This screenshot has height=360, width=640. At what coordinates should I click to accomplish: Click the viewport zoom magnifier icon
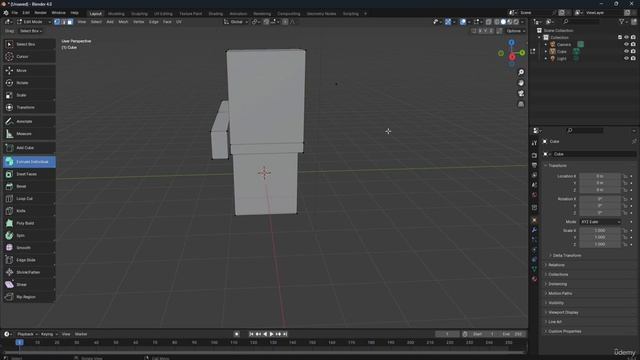click(x=521, y=72)
